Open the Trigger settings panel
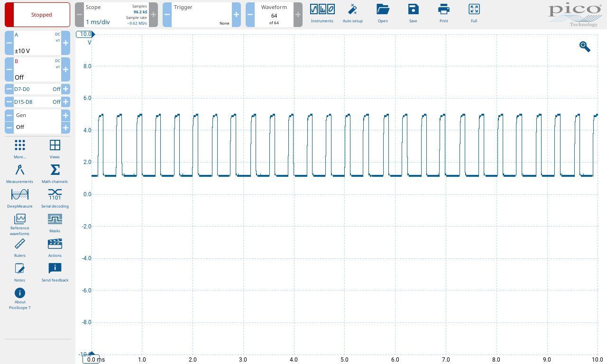 click(202, 15)
